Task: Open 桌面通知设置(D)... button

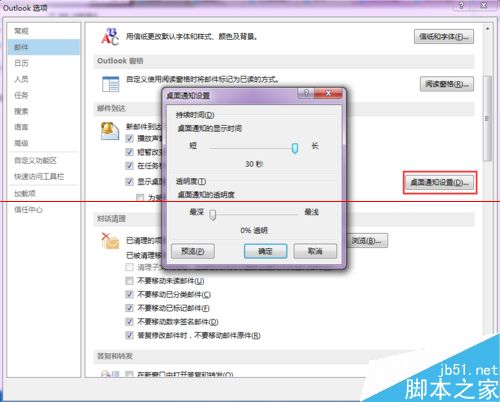Action: pyautogui.click(x=440, y=183)
